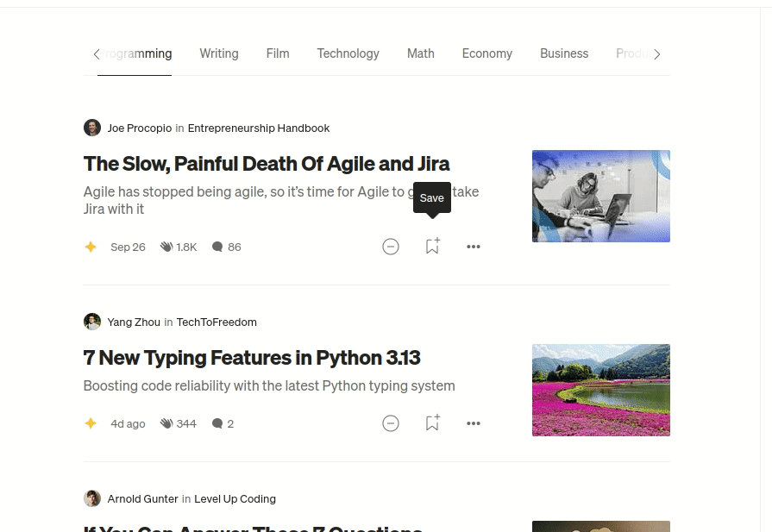Visit the Entrepreneurship Handbook publication
Screen dimensions: 772x532
pyautogui.click(x=259, y=128)
